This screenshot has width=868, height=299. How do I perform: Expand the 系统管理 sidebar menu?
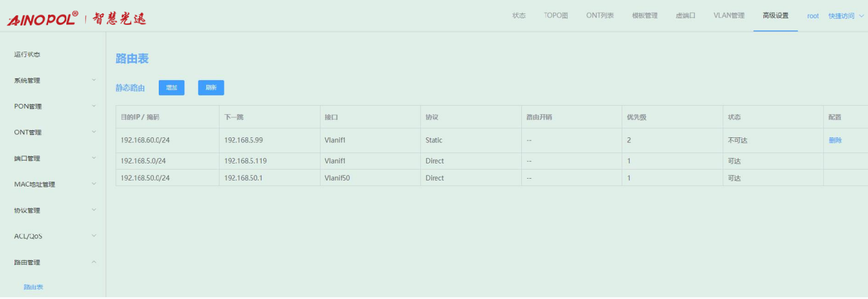click(x=54, y=80)
